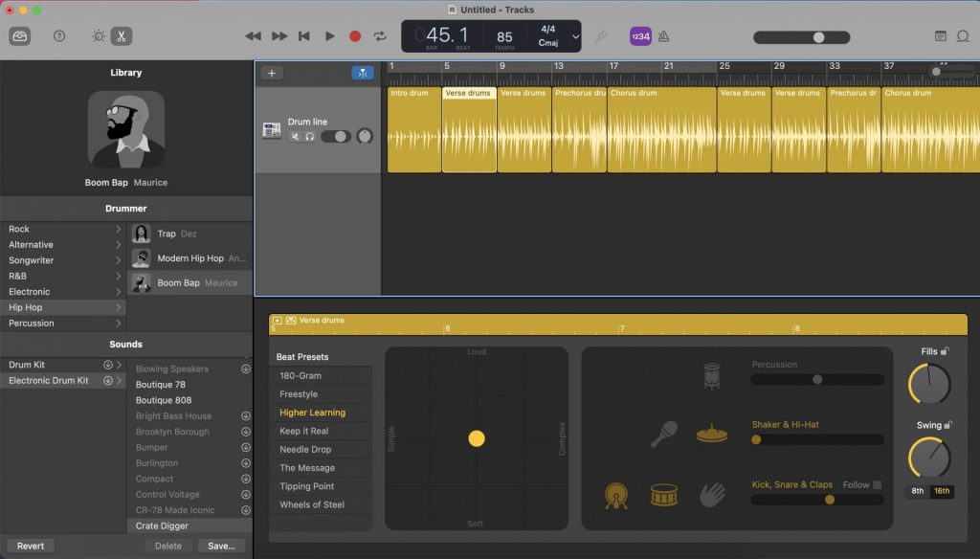Toggle the kick drum icon
980x559 pixels.
616,496
